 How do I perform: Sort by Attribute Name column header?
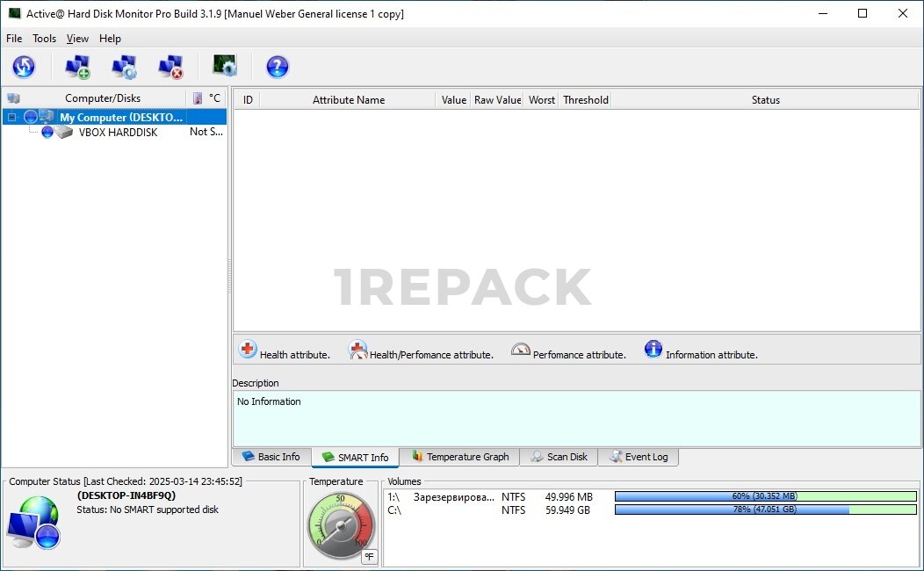click(x=348, y=100)
